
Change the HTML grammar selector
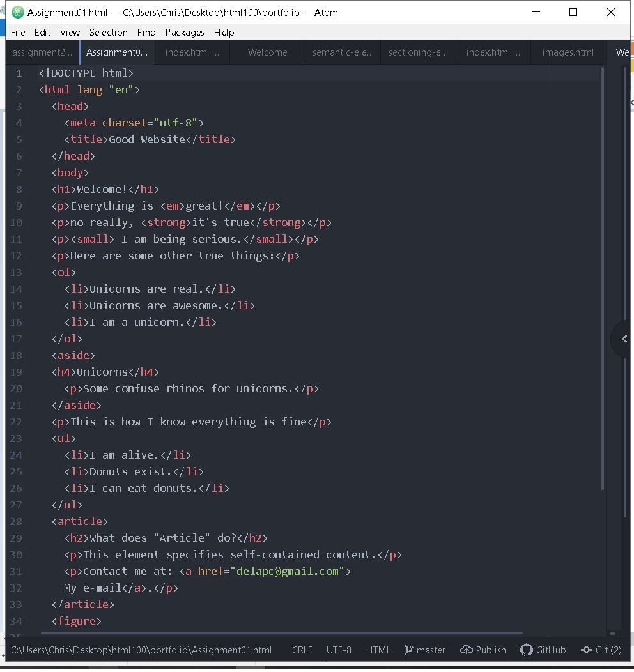[378, 650]
